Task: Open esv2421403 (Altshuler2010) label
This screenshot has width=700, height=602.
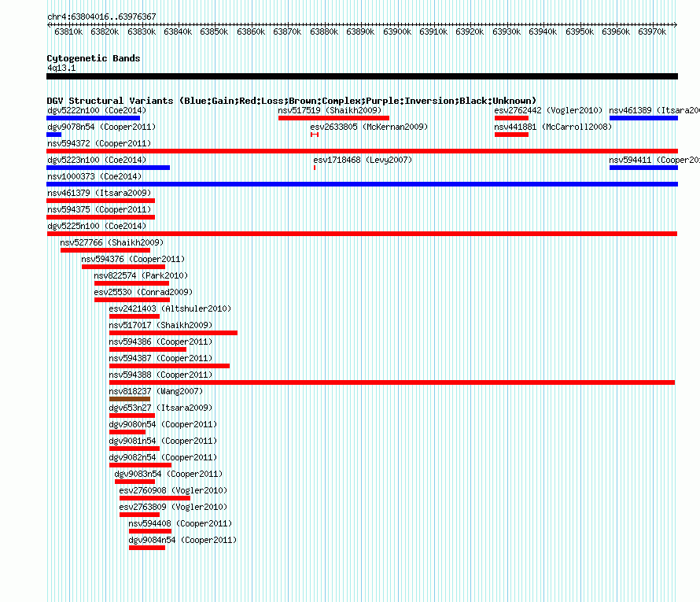Action: [170, 308]
